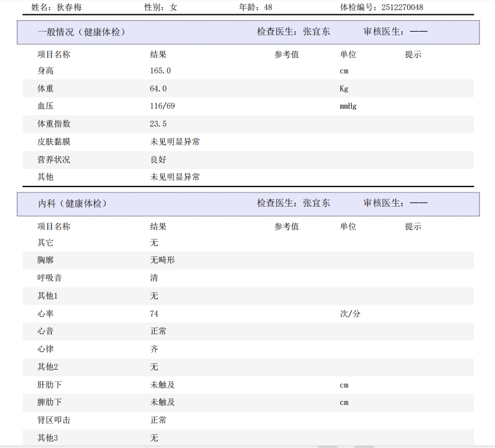The height and width of the screenshot is (448, 495).
Task: Click the 内科（健康体检） section header
Action: [x=73, y=204]
